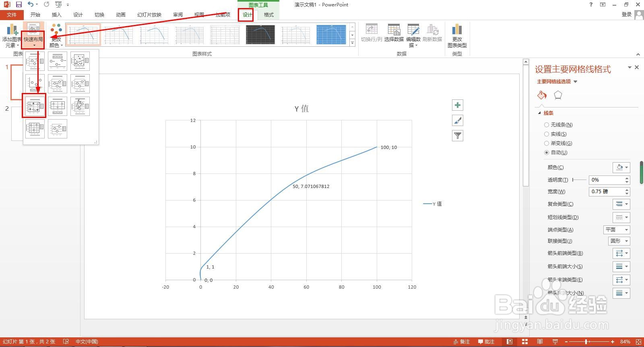Viewport: 644px width, 347px height.
Task: Click Edit Data icon
Action: click(x=413, y=36)
